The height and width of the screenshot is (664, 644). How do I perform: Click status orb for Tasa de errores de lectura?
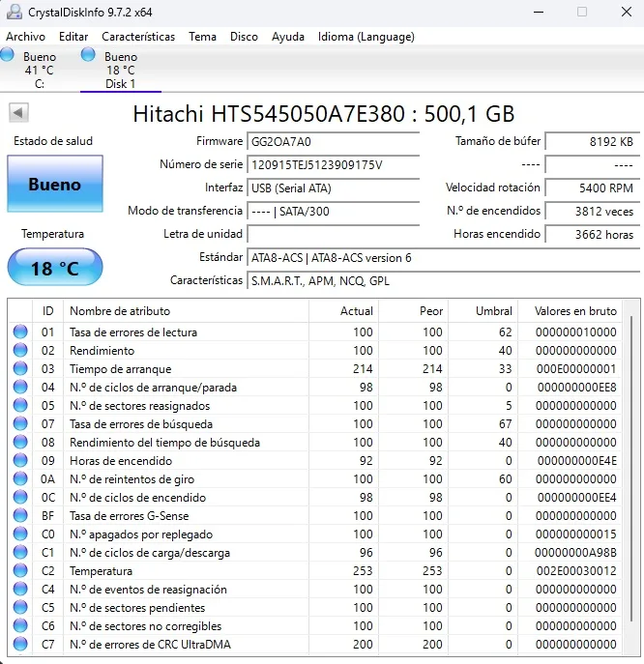click(20, 332)
